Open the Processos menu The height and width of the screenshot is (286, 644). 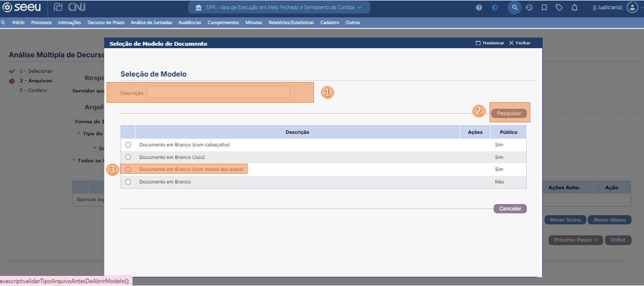coord(41,23)
